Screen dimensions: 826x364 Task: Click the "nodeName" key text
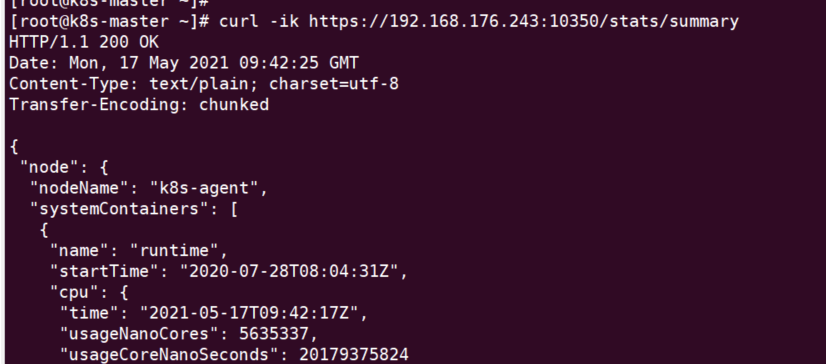pyautogui.click(x=80, y=188)
